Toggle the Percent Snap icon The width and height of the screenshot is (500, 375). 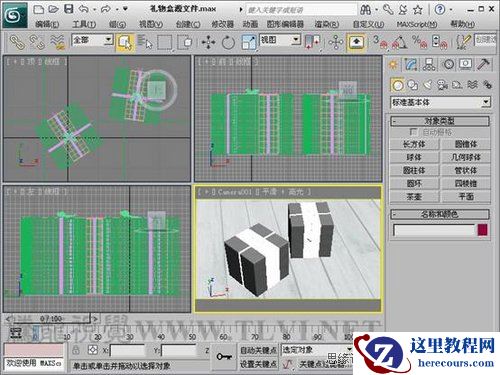[420, 42]
